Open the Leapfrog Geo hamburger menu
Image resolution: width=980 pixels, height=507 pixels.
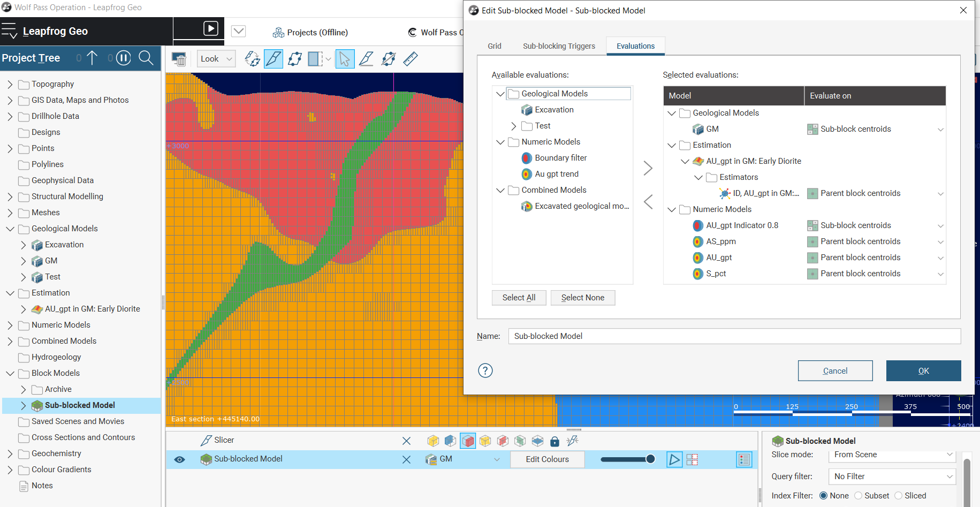9,31
